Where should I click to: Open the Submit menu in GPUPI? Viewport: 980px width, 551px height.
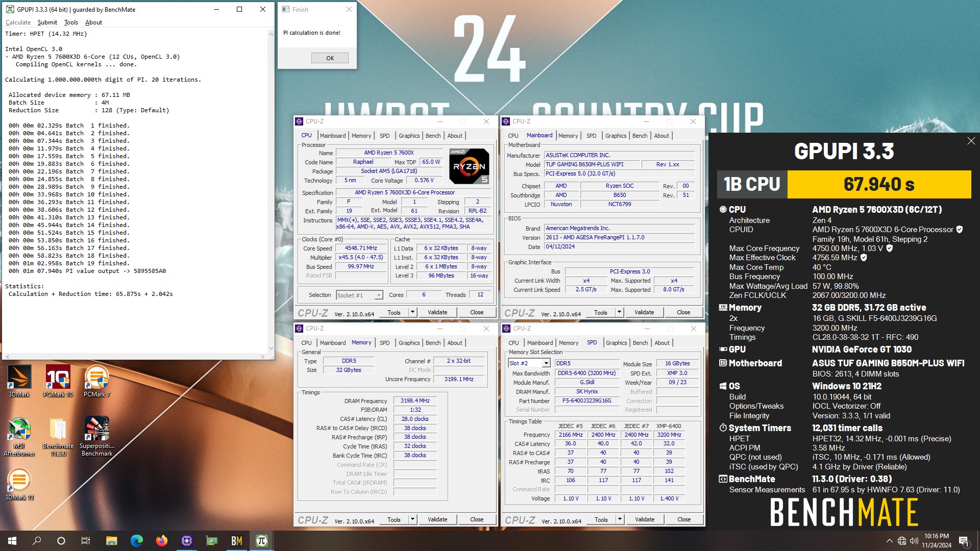click(47, 22)
